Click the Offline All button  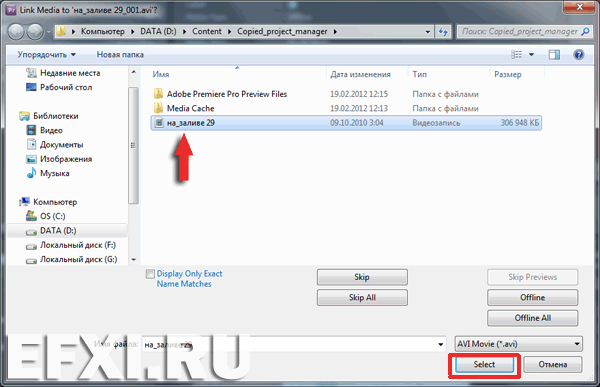point(532,318)
